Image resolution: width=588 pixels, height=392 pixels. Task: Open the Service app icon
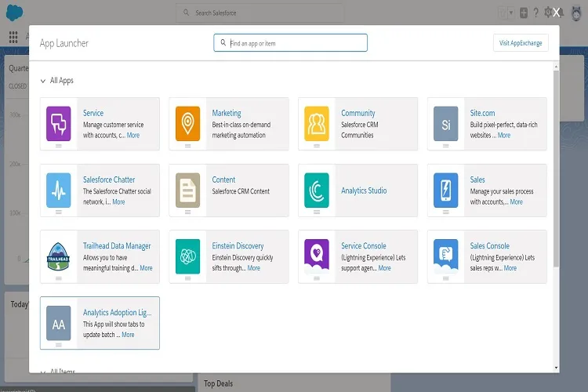[x=59, y=123]
